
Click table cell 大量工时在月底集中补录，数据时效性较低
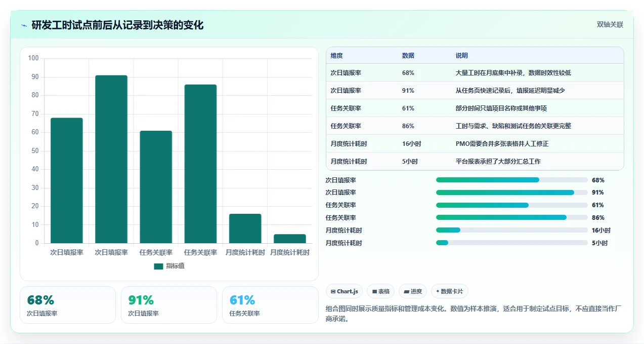[513, 73]
